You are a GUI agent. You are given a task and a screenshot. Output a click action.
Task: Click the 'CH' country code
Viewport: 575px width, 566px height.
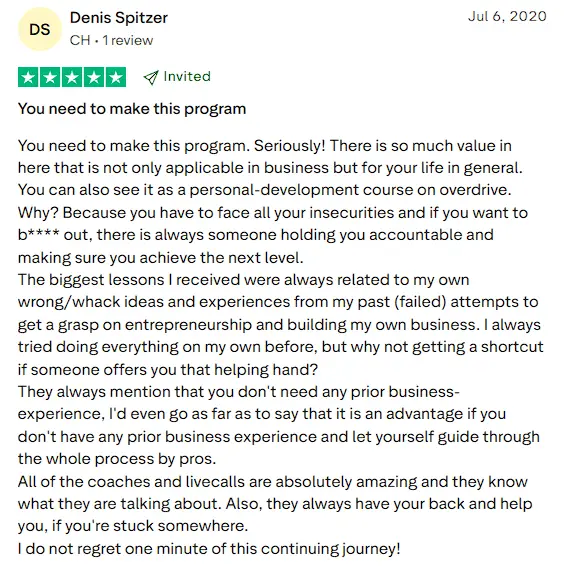pos(80,40)
